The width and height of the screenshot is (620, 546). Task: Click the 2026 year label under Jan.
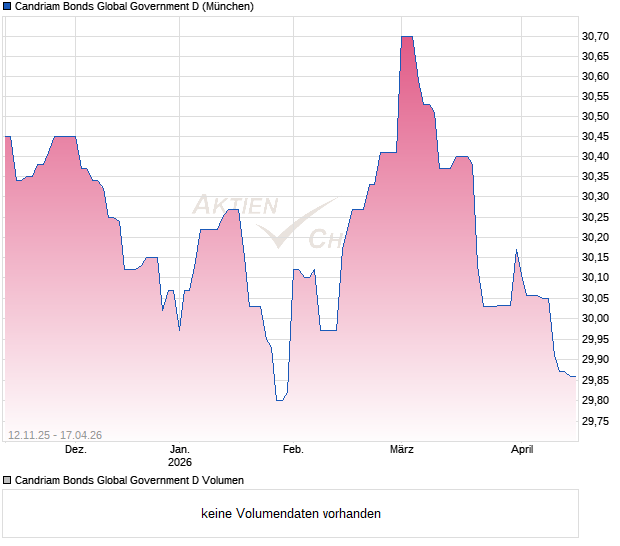(x=179, y=462)
